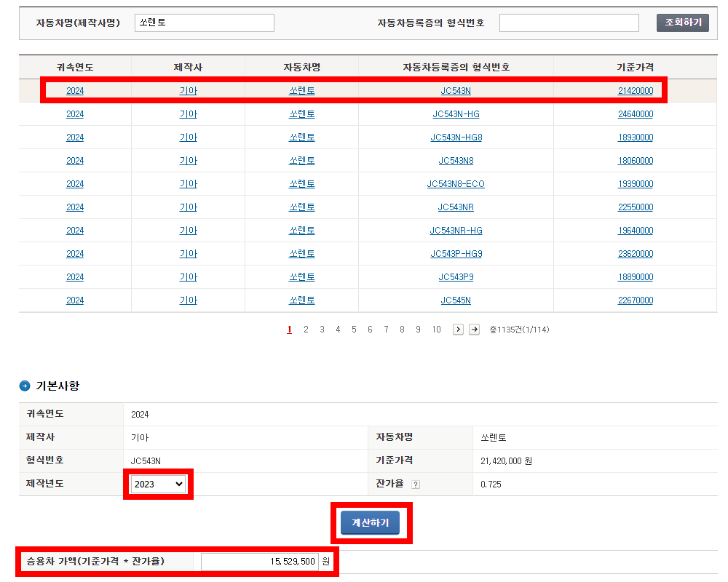
Task: Open the 잔가율 help question-mark icon
Action: [x=416, y=485]
